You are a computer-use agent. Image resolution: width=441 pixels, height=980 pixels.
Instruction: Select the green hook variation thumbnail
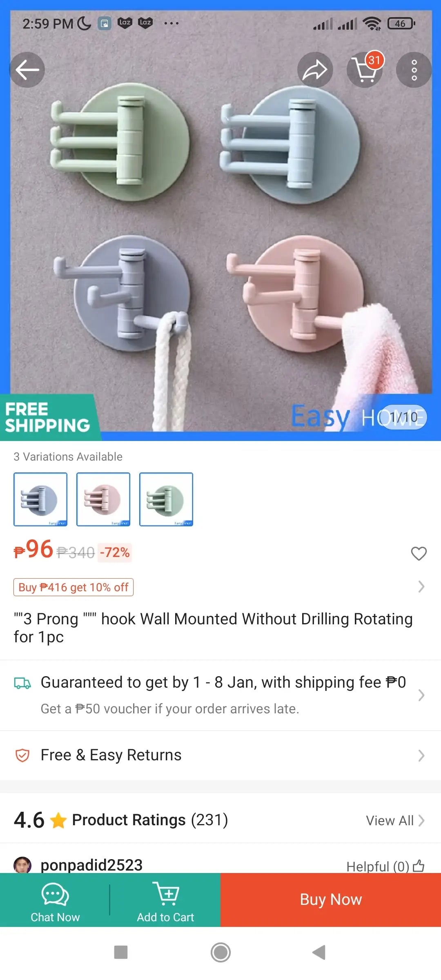pos(166,499)
